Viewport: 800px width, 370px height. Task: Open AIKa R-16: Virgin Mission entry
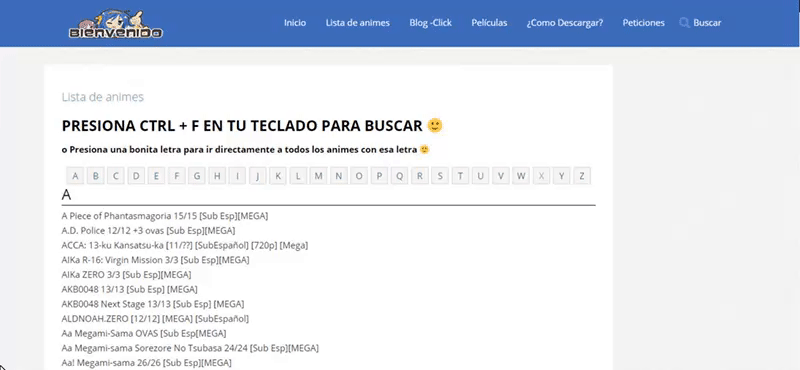(156, 260)
